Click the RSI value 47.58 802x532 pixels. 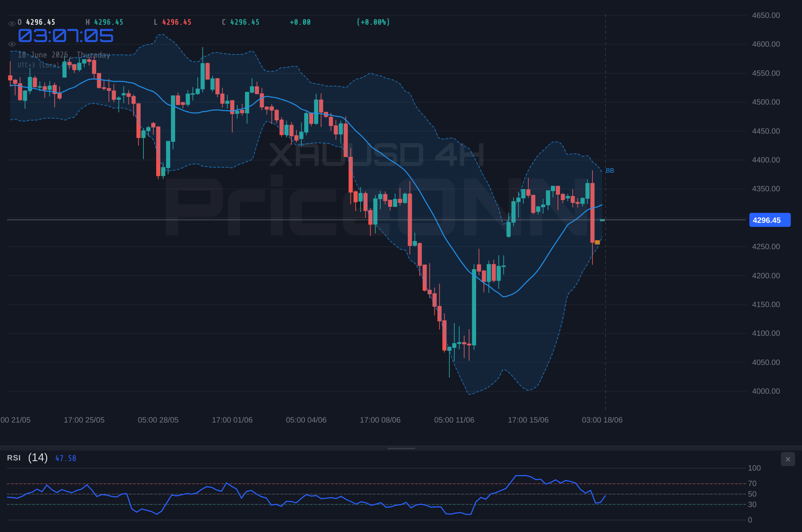click(x=66, y=458)
